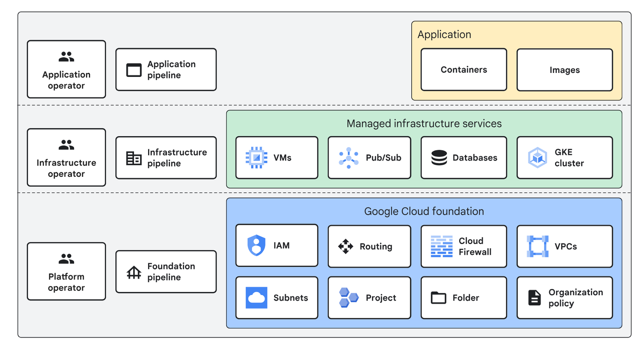Click the GKE cluster hexagon icon
Screen dimensions: 644x350
click(x=537, y=157)
